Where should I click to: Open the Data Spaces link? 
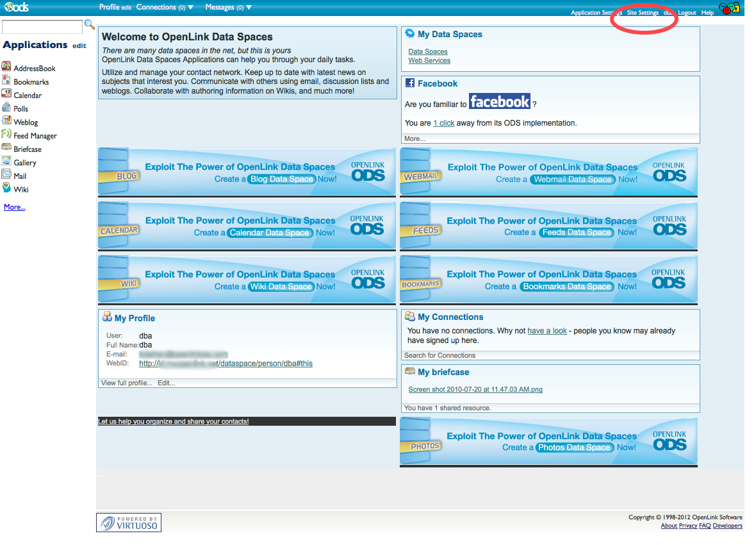click(x=428, y=51)
